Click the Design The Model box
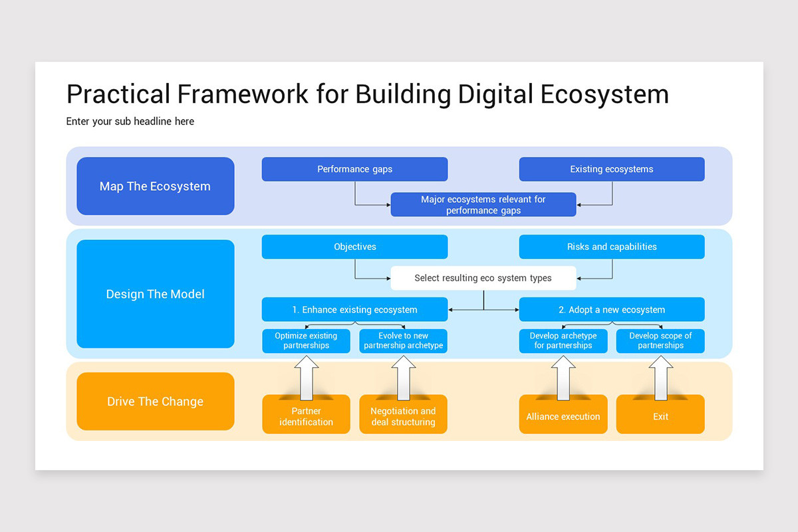This screenshot has width=798, height=532. coord(155,294)
